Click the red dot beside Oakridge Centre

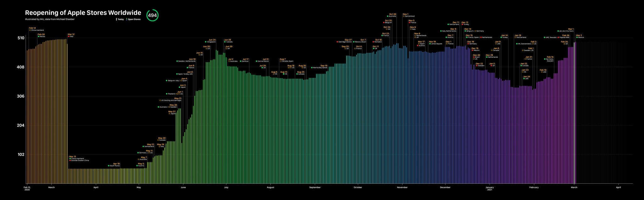pos(337,42)
